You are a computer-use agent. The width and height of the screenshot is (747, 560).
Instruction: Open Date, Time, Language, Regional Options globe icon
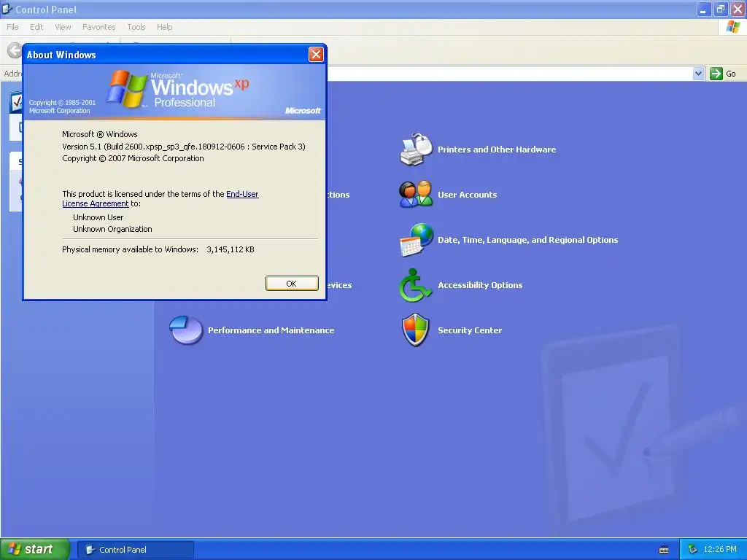coord(416,239)
